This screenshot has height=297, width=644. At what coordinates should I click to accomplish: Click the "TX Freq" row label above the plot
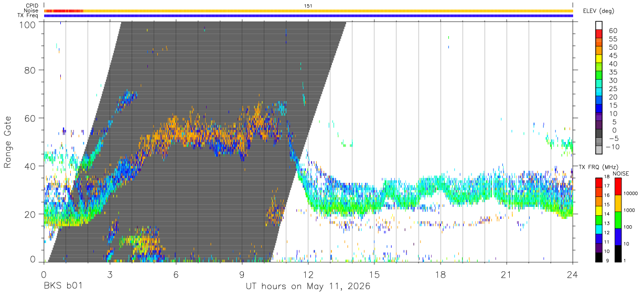29,16
